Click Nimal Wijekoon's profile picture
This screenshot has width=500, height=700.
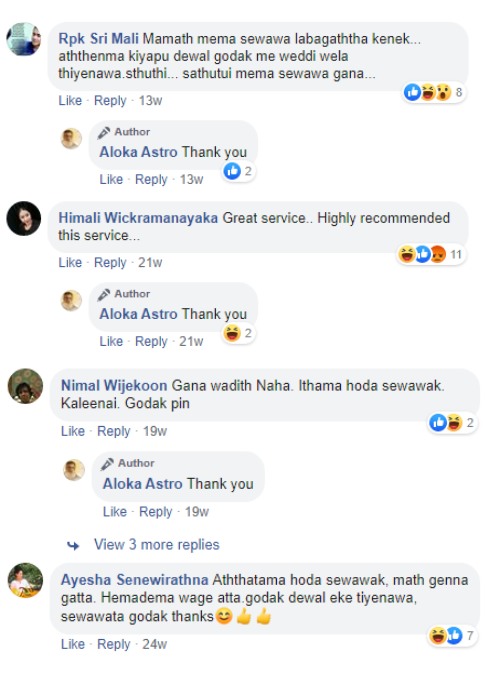(x=25, y=386)
